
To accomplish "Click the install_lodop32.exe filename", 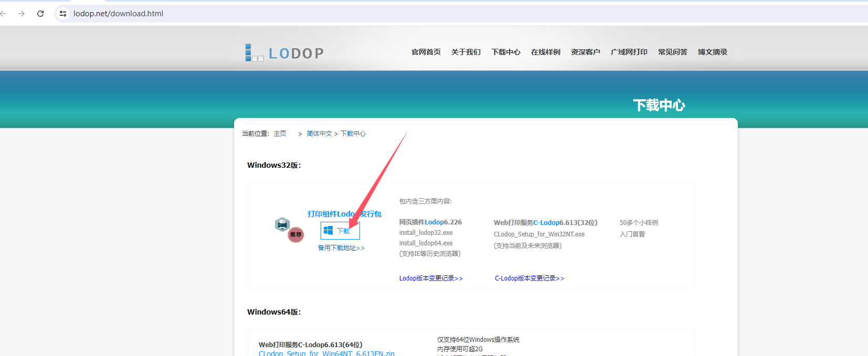I will [x=426, y=233].
